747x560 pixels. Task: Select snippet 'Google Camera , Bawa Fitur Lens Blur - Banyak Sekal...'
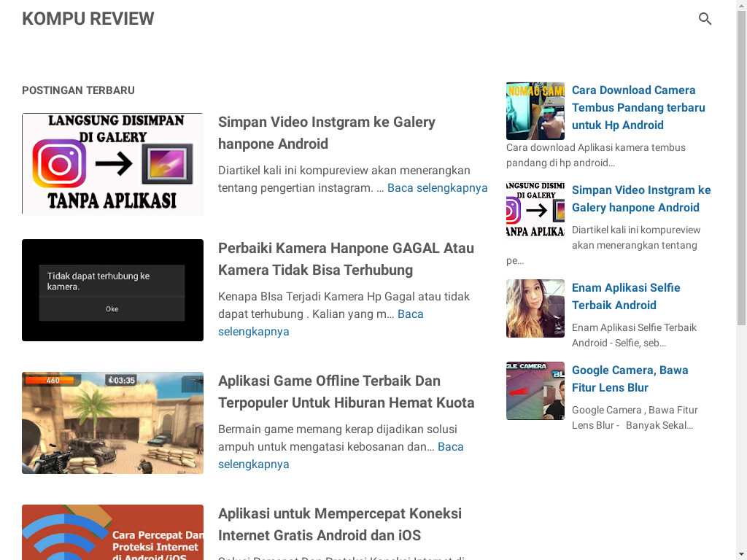coord(635,418)
